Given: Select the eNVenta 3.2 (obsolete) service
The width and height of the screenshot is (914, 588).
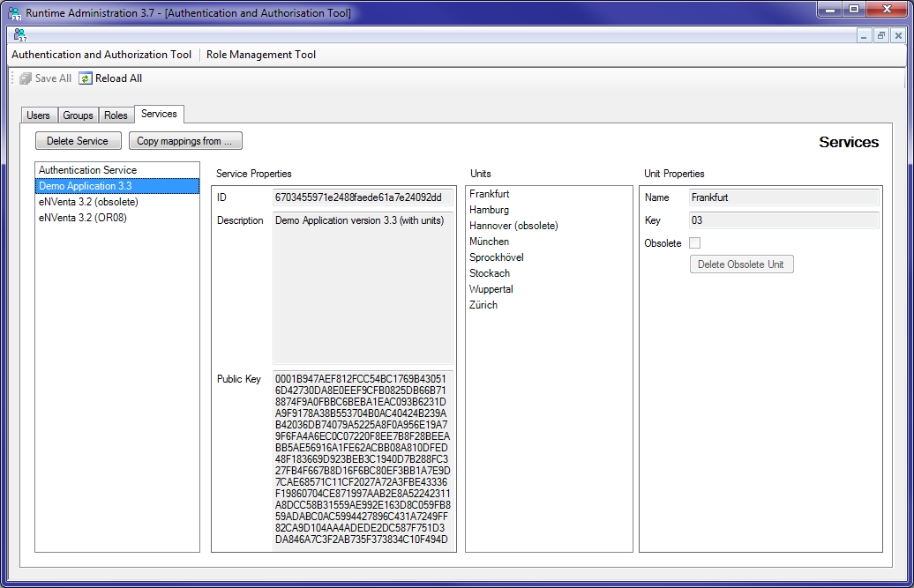Looking at the screenshot, I should 90,201.
